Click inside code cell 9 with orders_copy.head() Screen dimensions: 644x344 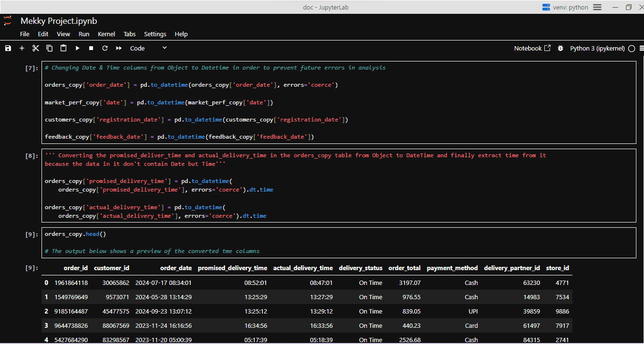(339, 243)
